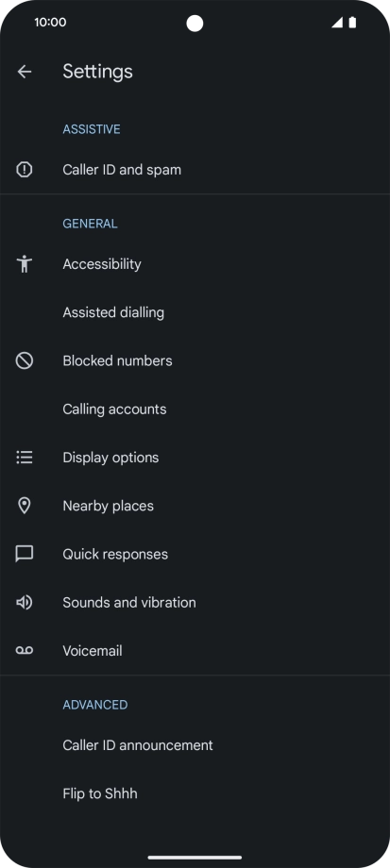Image resolution: width=390 pixels, height=868 pixels.
Task: Open Calling accounts
Action: click(x=195, y=409)
